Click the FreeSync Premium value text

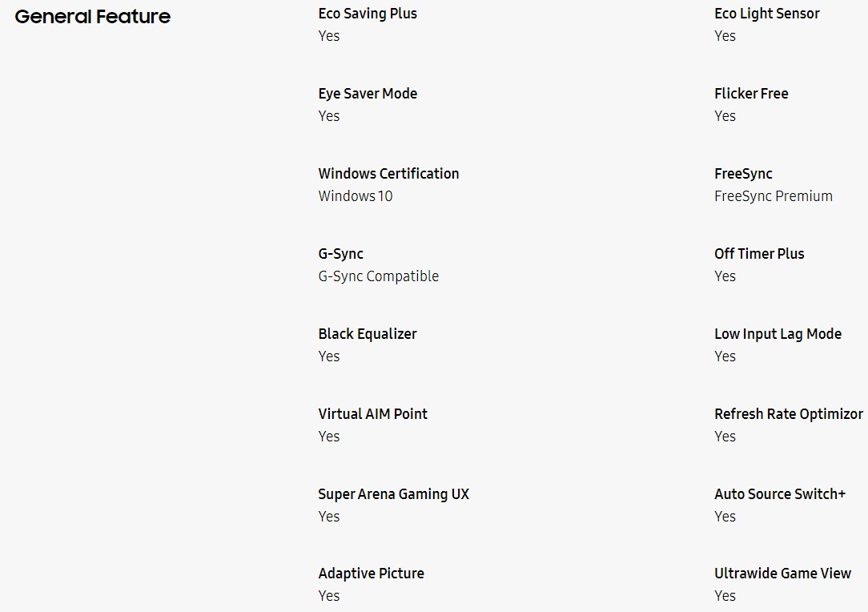coord(774,196)
